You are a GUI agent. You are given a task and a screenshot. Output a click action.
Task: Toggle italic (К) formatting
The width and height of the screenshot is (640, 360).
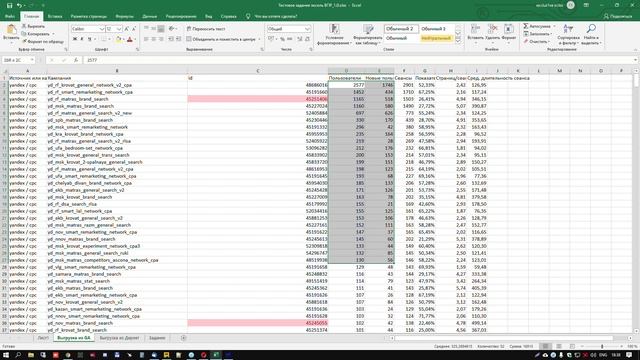tap(82, 39)
